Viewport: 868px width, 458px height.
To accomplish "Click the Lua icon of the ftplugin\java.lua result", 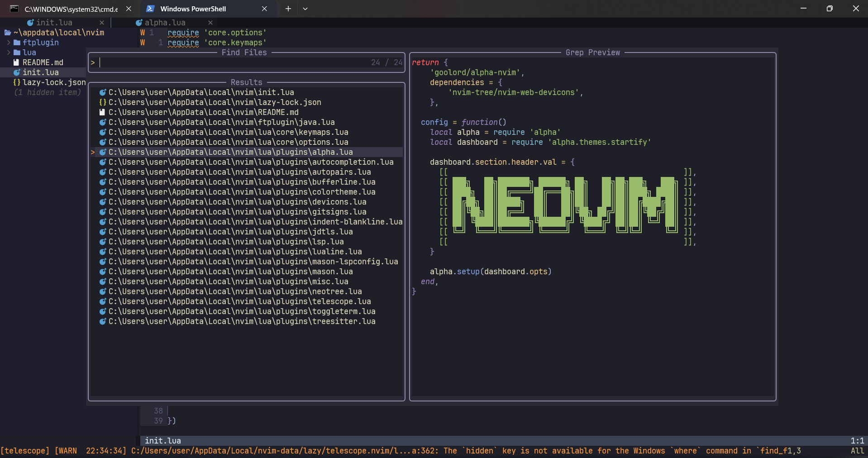I will [x=103, y=122].
